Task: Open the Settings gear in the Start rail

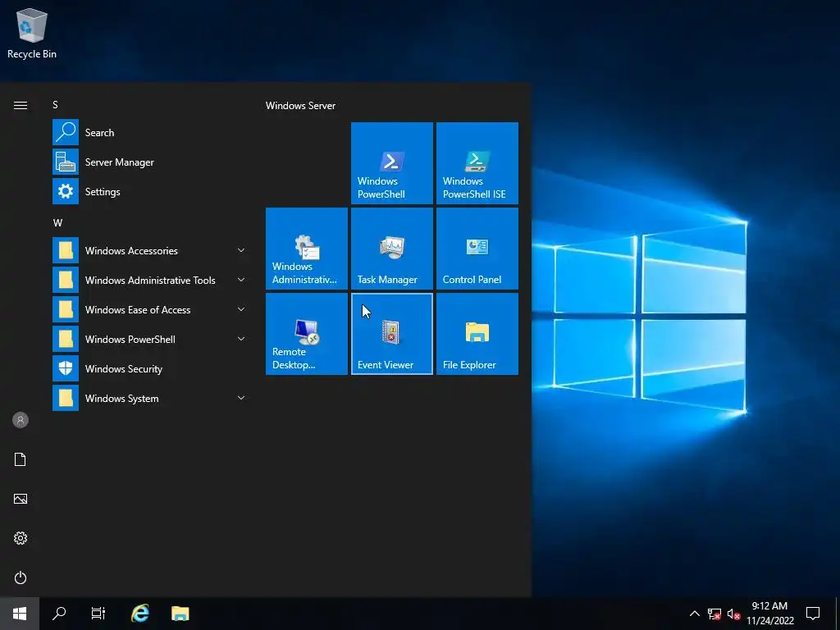Action: (21, 538)
